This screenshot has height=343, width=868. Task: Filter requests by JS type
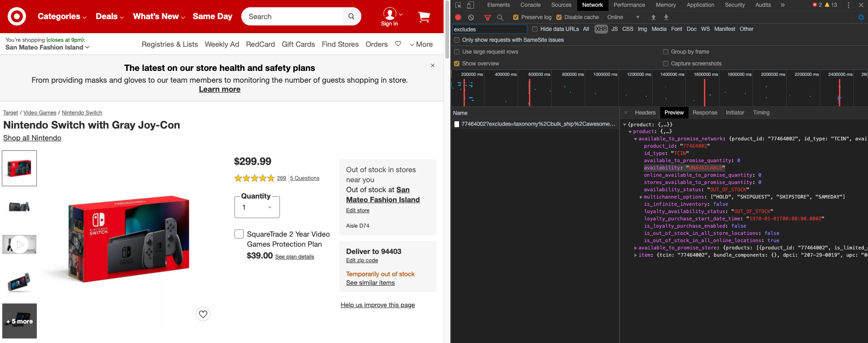(x=614, y=29)
